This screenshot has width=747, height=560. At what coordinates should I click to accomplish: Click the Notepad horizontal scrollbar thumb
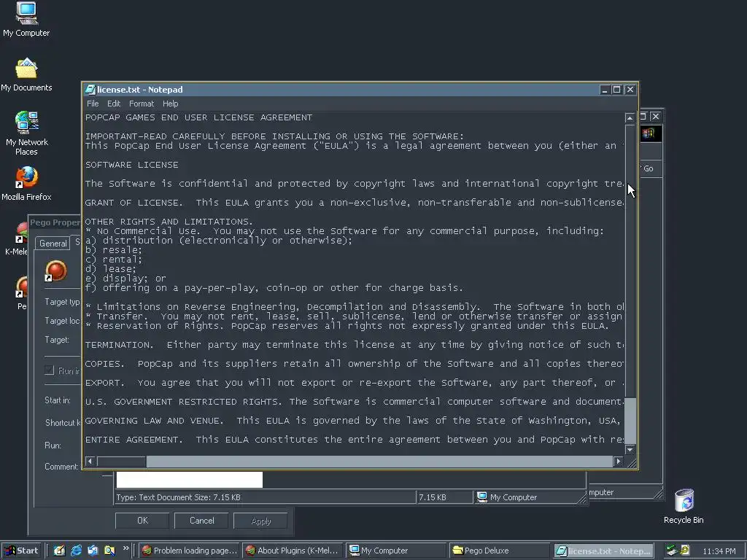pos(122,461)
